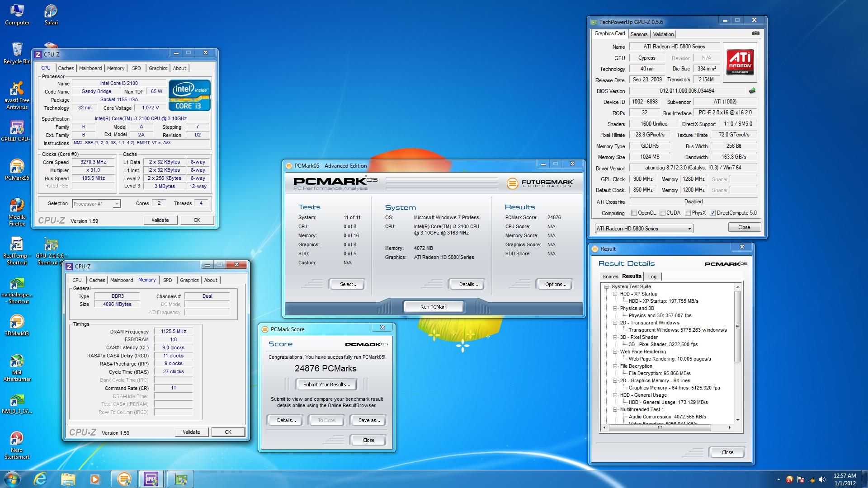Screen dimensions: 868x488
Task: Open Windows Explorer folder on taskbar
Action: 68,479
